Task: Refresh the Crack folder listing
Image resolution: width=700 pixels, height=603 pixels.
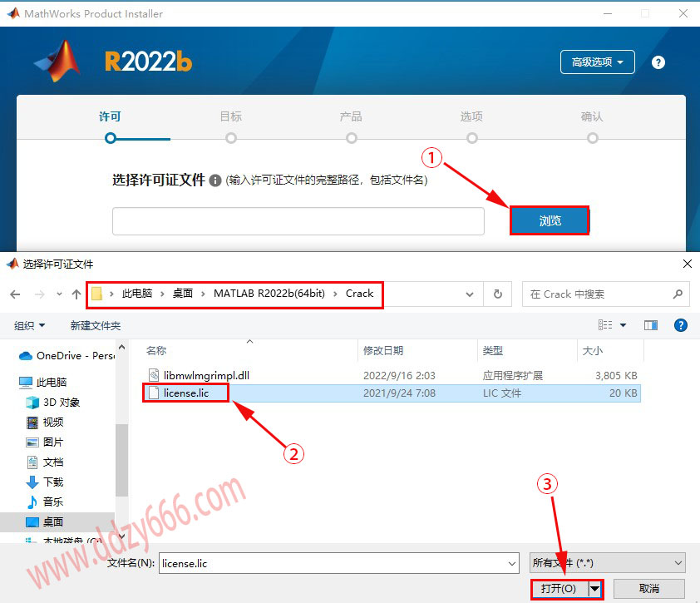Action: pyautogui.click(x=498, y=294)
